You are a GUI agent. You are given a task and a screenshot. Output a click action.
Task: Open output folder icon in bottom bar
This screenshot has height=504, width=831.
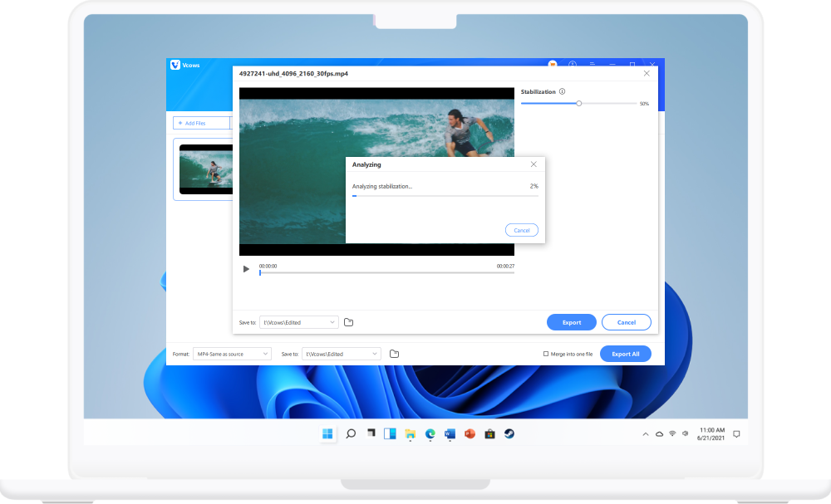point(394,354)
